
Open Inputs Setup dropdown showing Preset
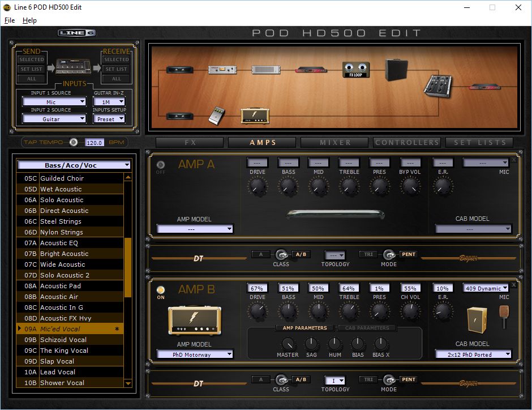[x=109, y=119]
